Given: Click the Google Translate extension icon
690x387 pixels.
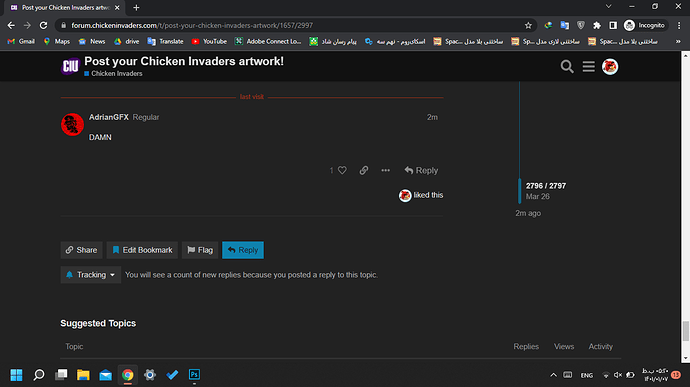Looking at the screenshot, I should tap(565, 26).
